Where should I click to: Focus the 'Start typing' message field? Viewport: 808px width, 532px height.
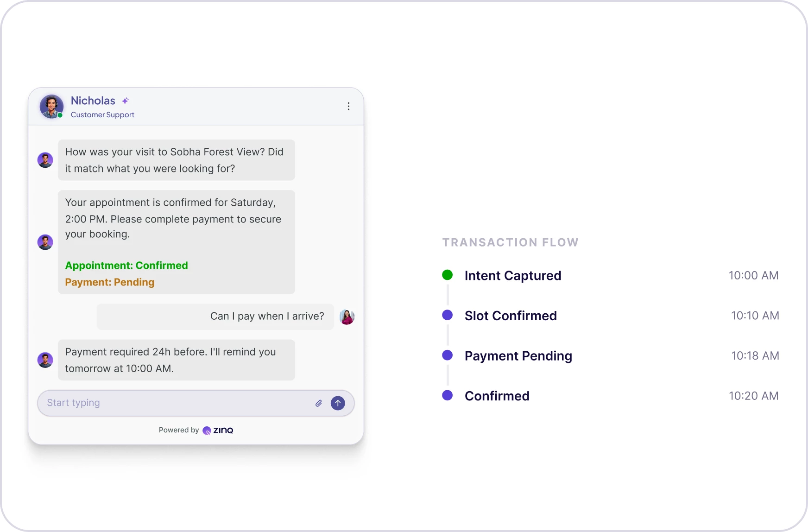(x=196, y=403)
